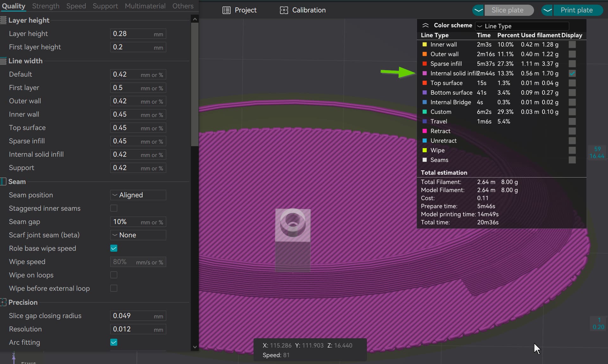The height and width of the screenshot is (364, 608).
Task: Enable Staggered inner seams
Action: point(114,208)
